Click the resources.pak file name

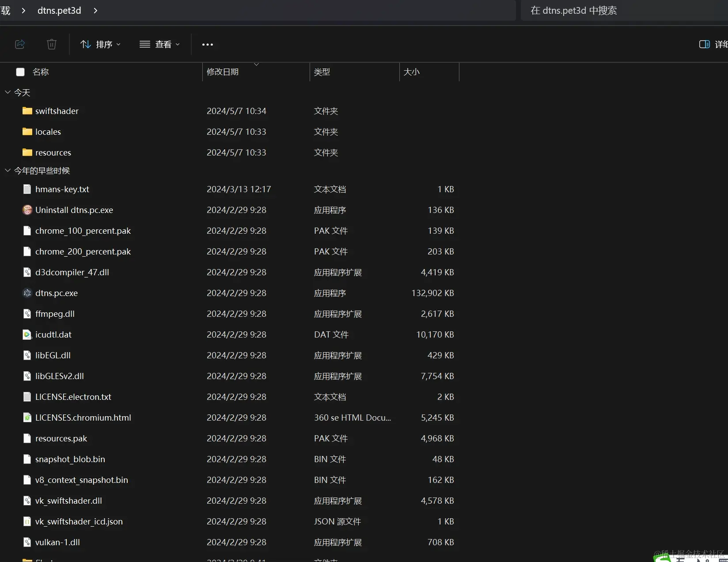click(x=61, y=438)
